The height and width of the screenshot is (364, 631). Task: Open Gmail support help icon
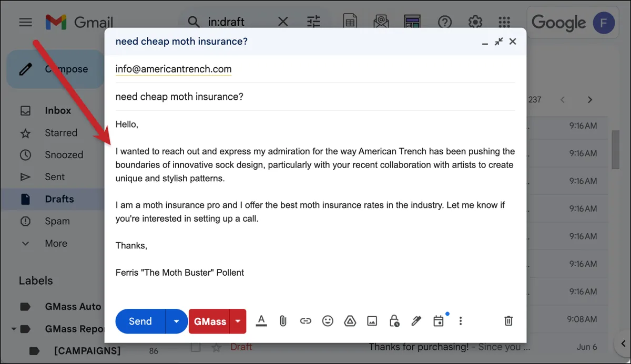[x=445, y=22]
